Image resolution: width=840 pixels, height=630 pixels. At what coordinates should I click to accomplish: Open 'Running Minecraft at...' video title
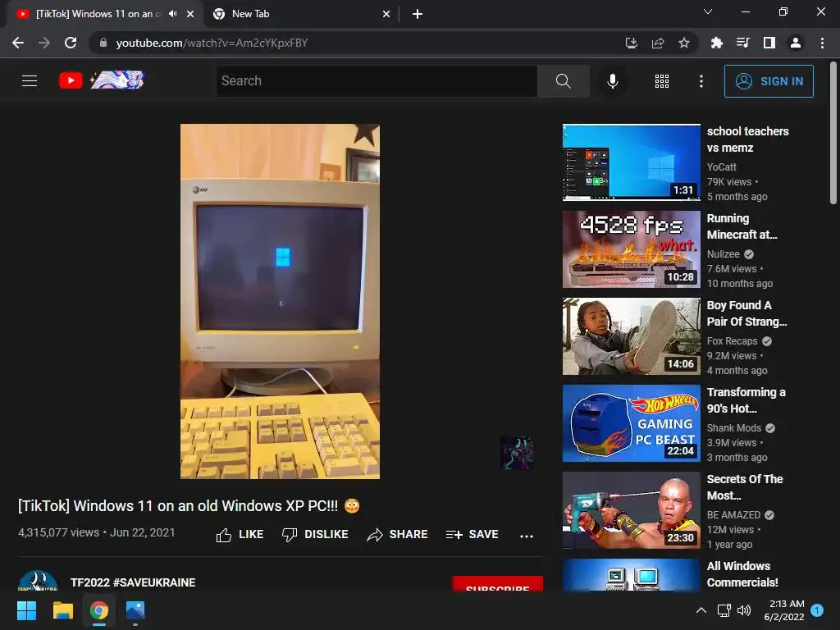tap(742, 226)
